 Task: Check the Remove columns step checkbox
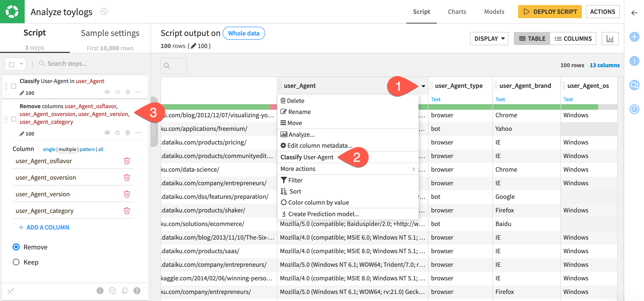pyautogui.click(x=14, y=119)
